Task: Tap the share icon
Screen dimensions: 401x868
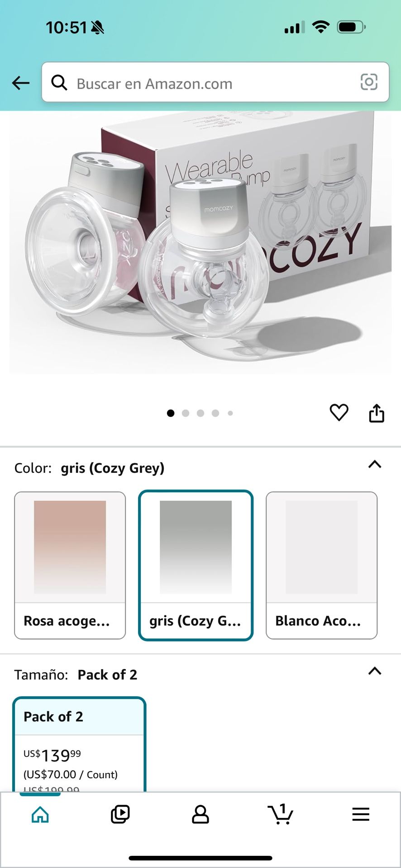Action: coord(377,413)
